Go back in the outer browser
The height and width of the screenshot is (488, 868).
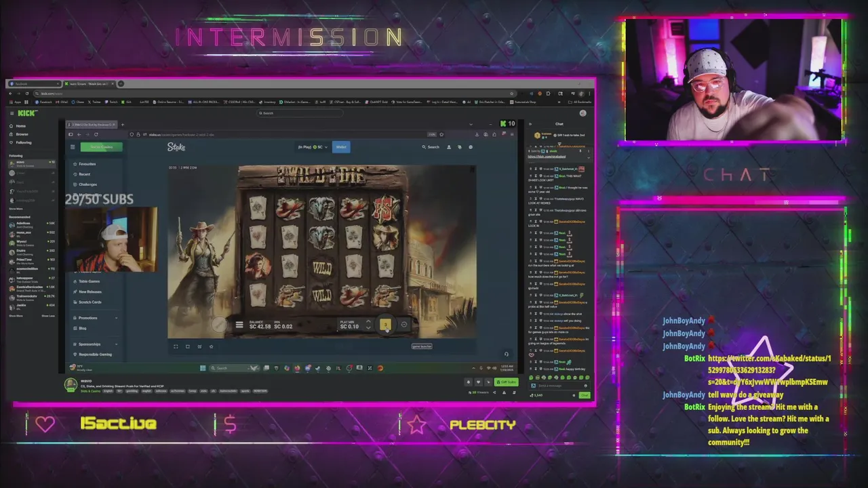point(11,94)
